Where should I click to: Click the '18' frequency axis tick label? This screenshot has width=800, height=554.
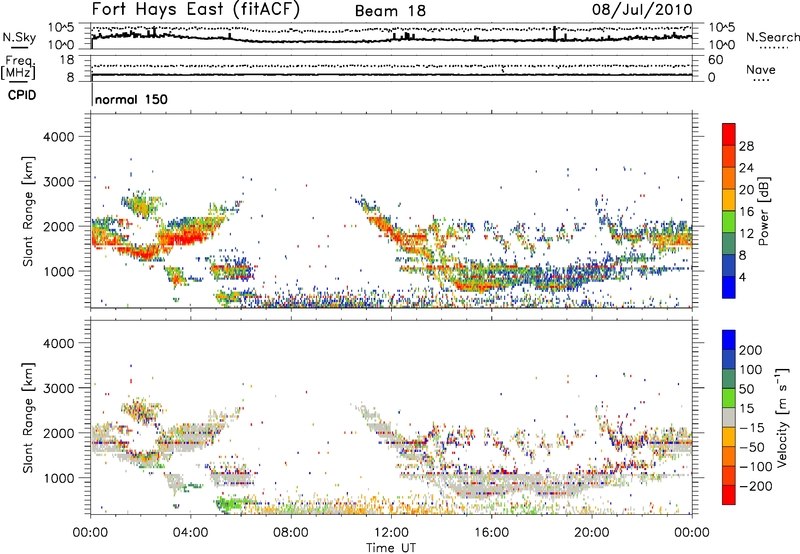coord(67,60)
